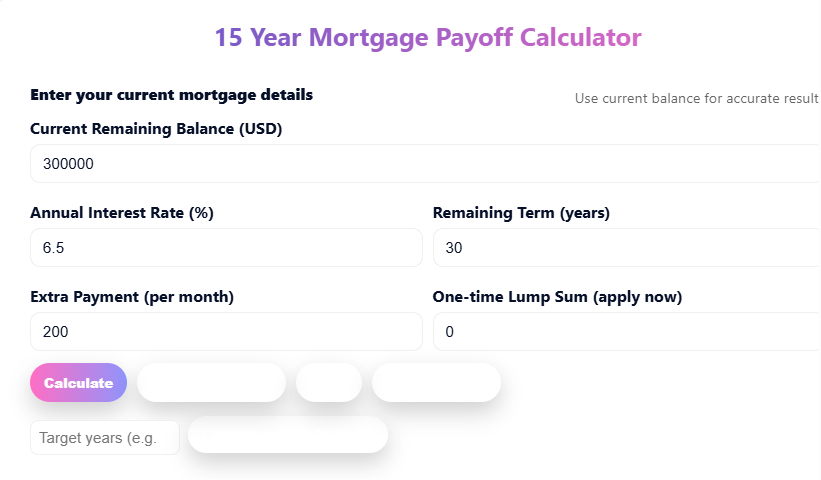This screenshot has width=821, height=480.
Task: Click the Extra Payment (per month) label
Action: point(132,297)
